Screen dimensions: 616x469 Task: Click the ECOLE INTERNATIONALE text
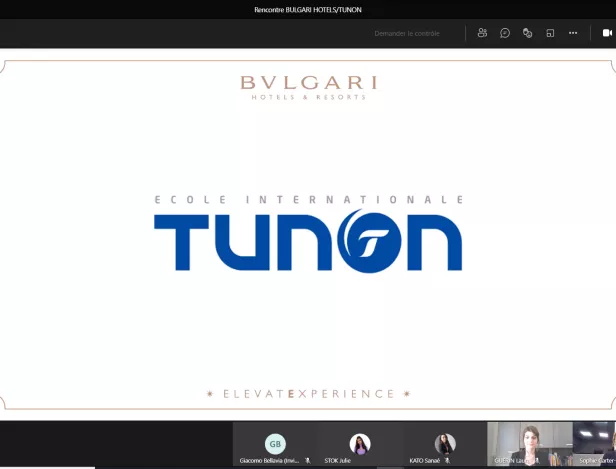[x=309, y=200]
